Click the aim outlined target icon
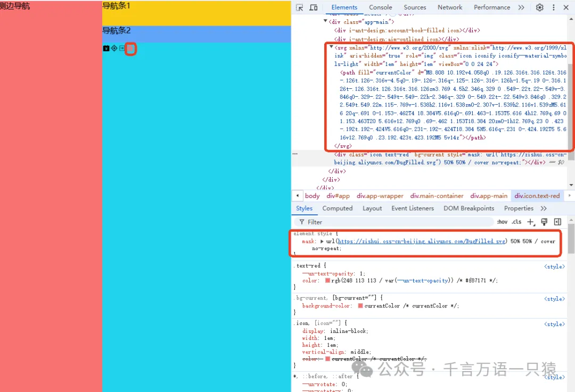The height and width of the screenshot is (392, 575). [x=114, y=48]
